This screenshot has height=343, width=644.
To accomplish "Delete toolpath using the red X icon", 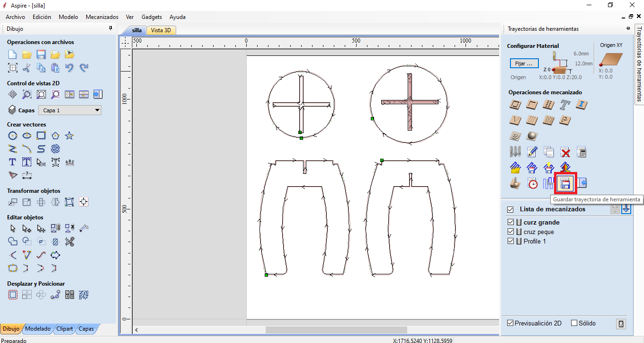I will coord(565,152).
